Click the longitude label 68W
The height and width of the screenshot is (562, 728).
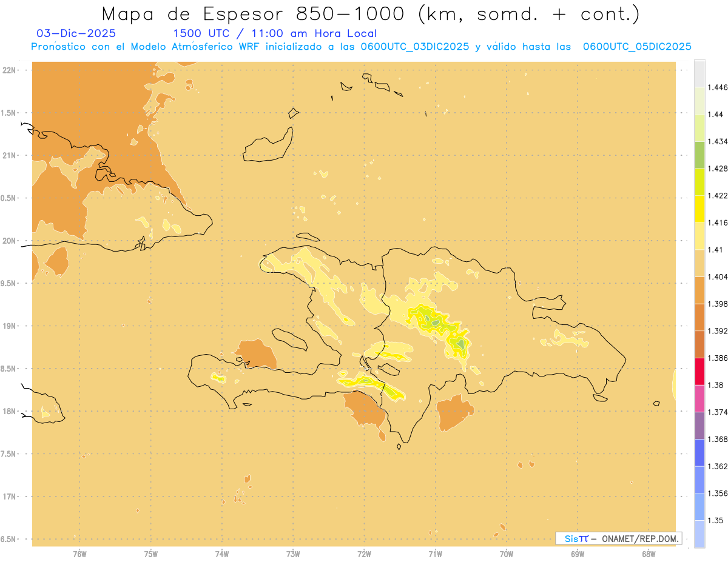[649, 554]
